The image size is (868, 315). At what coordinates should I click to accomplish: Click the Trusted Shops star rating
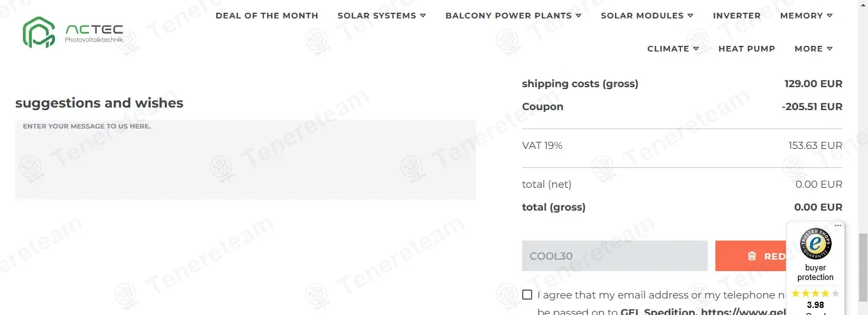tap(815, 293)
